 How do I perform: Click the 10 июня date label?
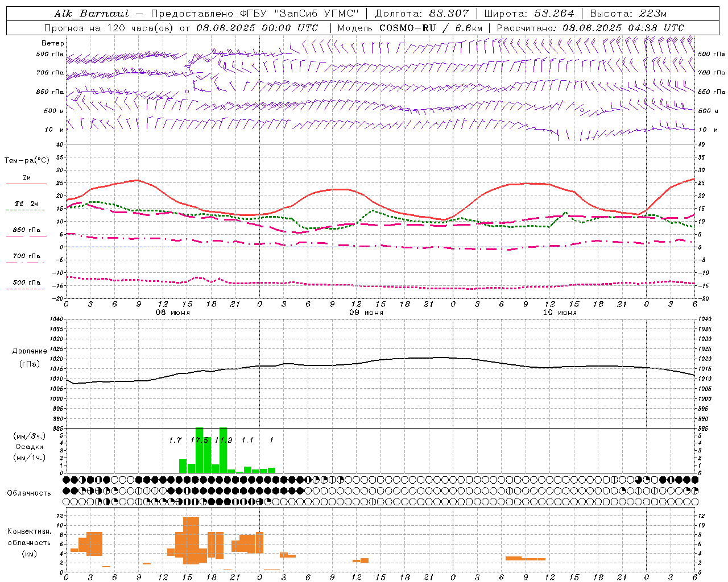pyautogui.click(x=560, y=313)
